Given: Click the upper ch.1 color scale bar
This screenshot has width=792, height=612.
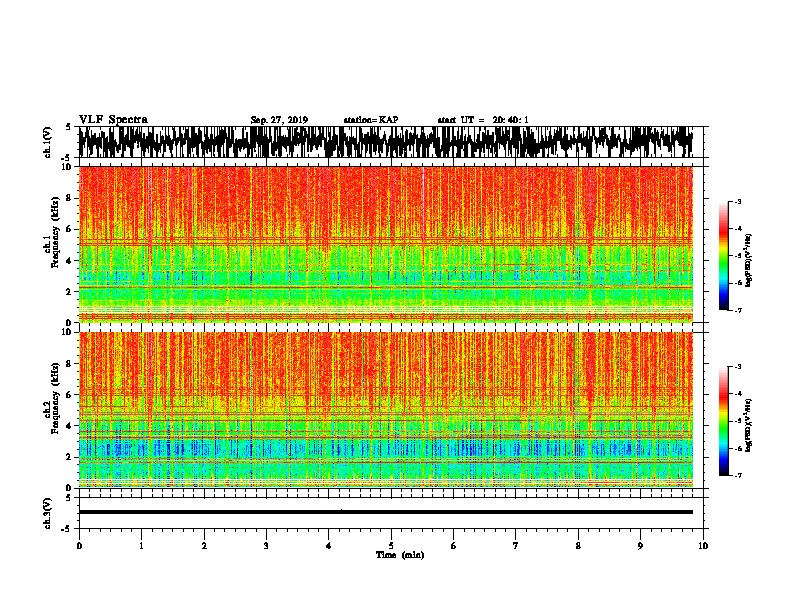Looking at the screenshot, I should 724,256.
